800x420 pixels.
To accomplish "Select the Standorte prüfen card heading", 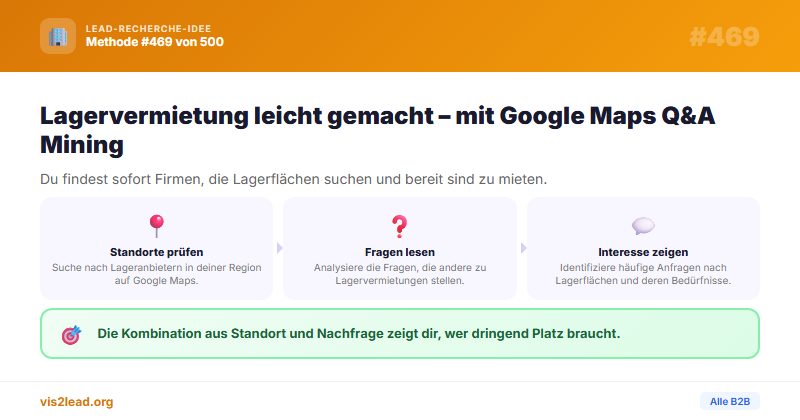I will pos(157,252).
